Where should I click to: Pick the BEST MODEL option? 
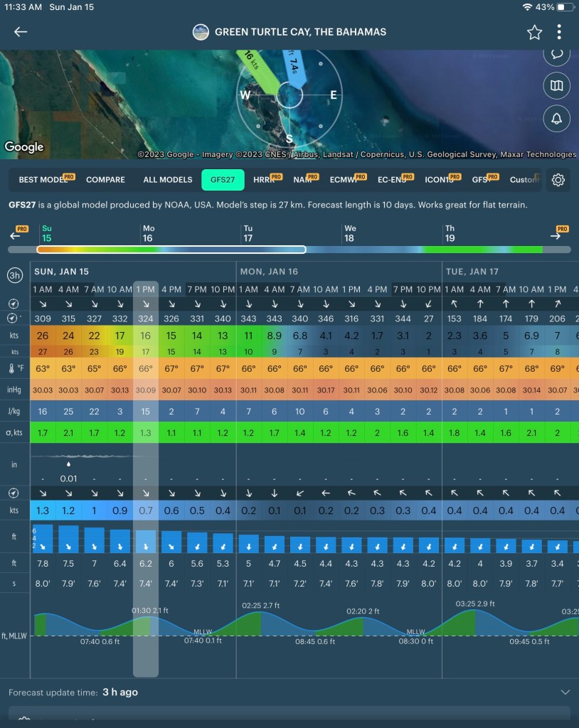click(x=43, y=180)
